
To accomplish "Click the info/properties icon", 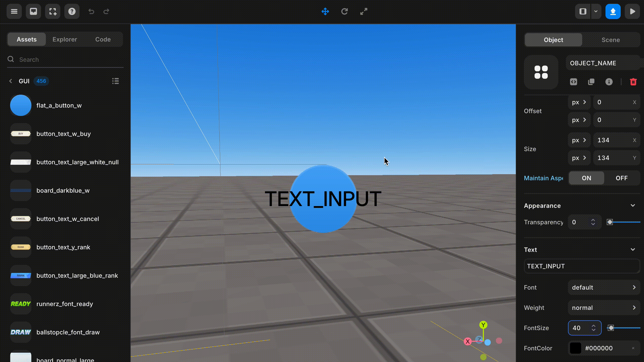I will [x=610, y=82].
